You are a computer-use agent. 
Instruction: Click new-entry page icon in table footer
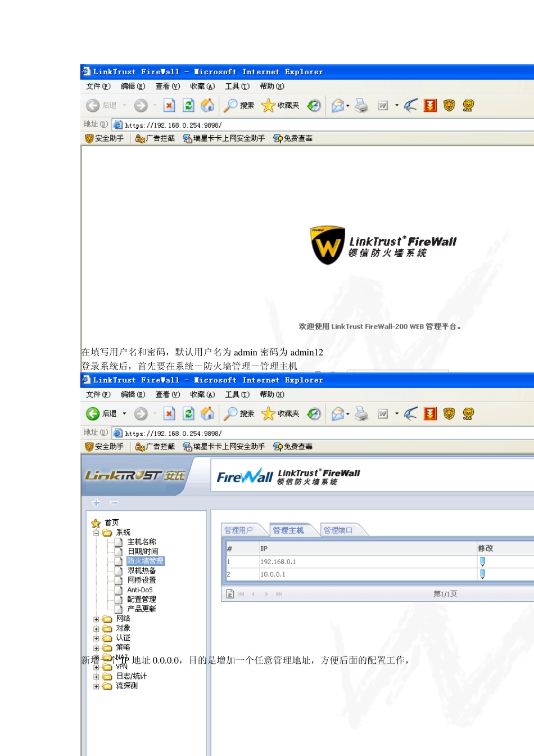click(230, 593)
